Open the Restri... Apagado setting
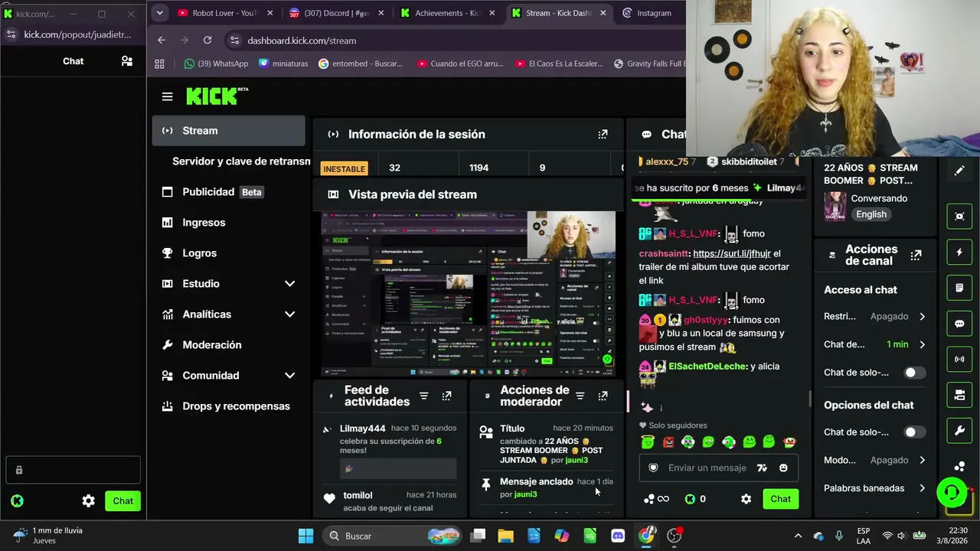The image size is (980, 551). pos(874,316)
